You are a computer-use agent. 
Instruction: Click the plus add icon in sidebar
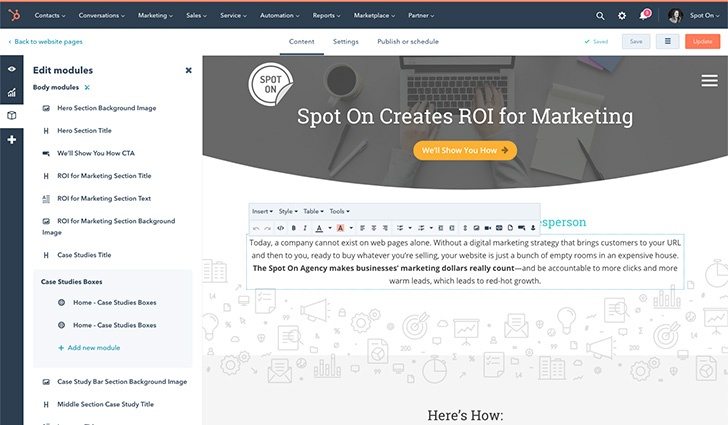[12, 140]
